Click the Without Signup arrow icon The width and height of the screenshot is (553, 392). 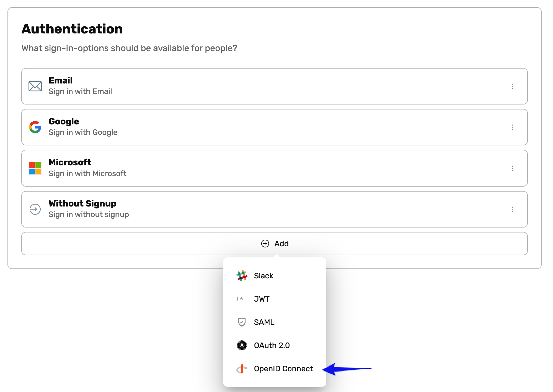35,209
